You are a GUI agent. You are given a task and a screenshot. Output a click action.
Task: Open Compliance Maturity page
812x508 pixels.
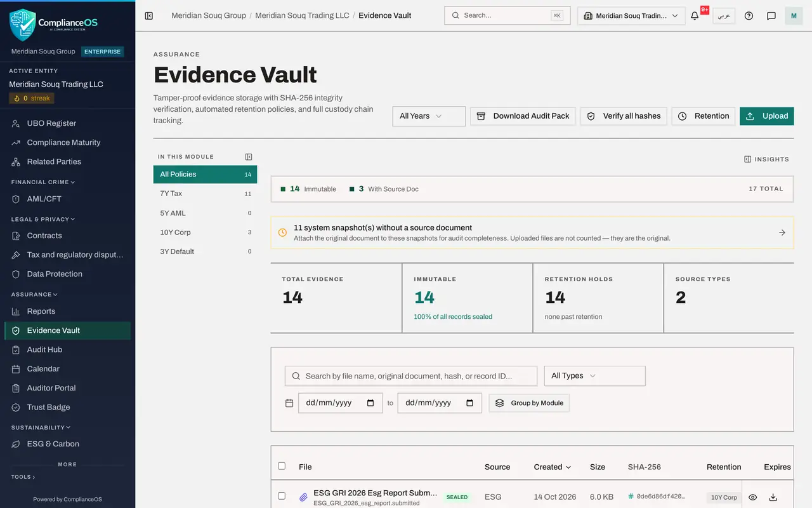67,142
